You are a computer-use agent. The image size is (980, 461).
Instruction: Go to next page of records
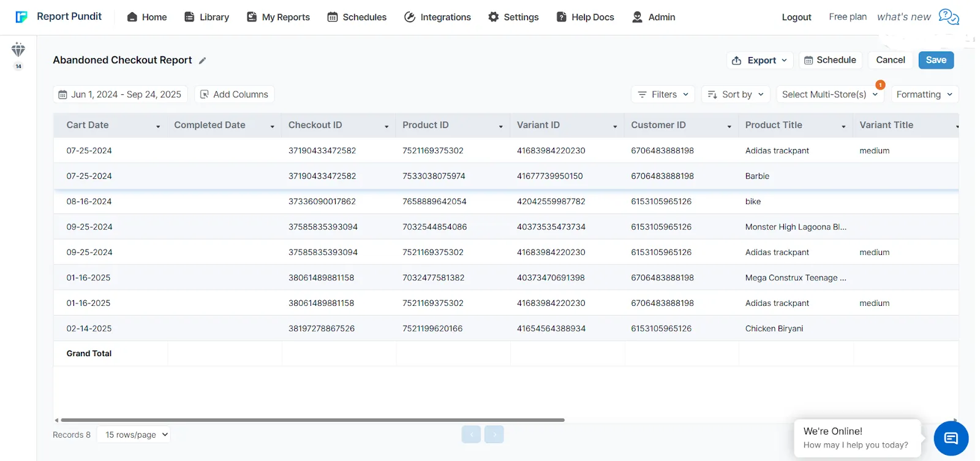coord(494,435)
